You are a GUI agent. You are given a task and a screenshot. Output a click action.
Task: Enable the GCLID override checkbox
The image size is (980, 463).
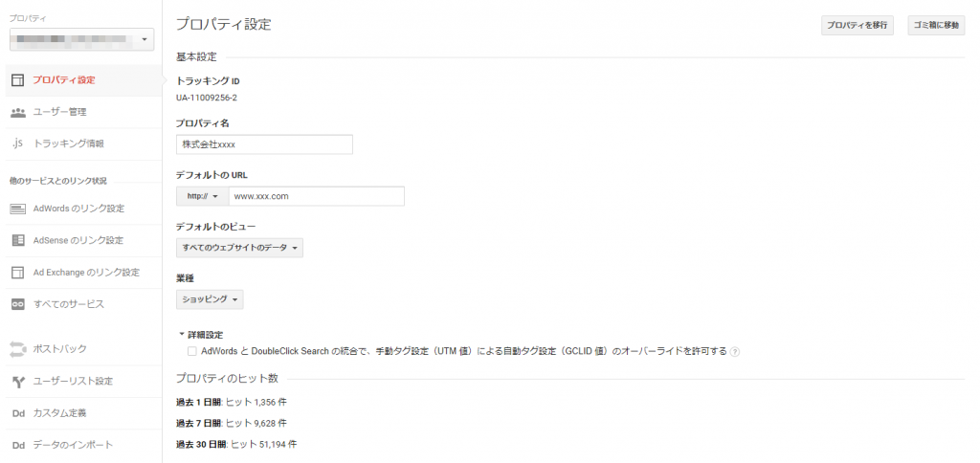tap(192, 351)
